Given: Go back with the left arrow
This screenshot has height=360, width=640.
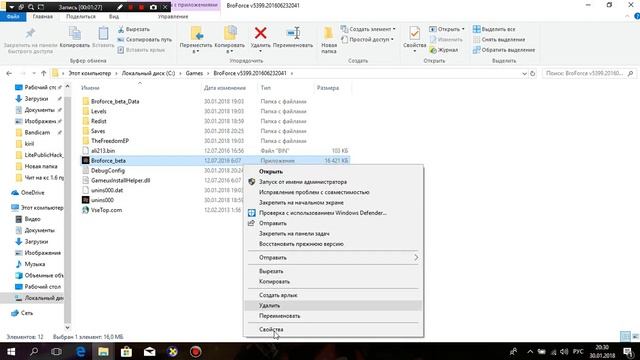Looking at the screenshot, I should tap(9, 73).
